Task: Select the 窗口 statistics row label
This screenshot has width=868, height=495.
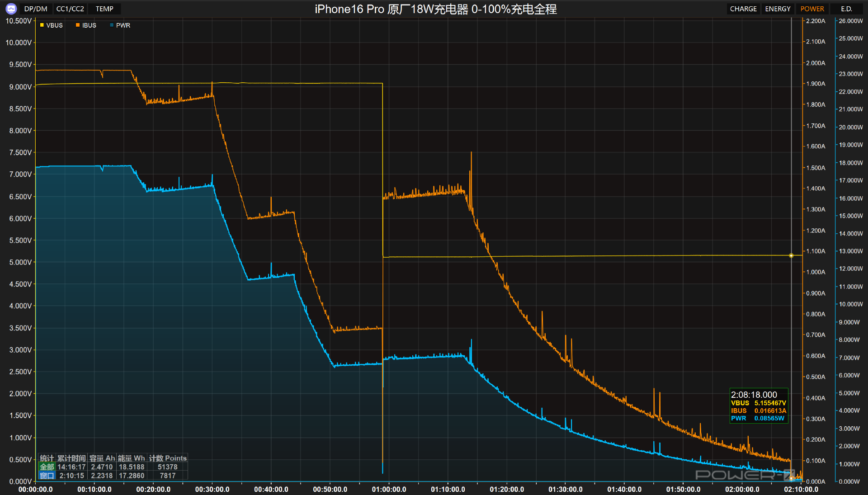Action: tap(47, 476)
